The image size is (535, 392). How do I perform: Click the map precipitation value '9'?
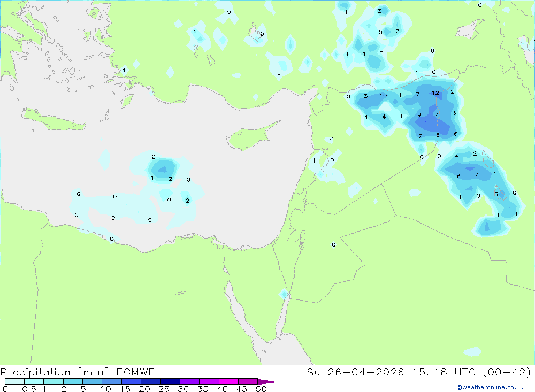coord(419,115)
